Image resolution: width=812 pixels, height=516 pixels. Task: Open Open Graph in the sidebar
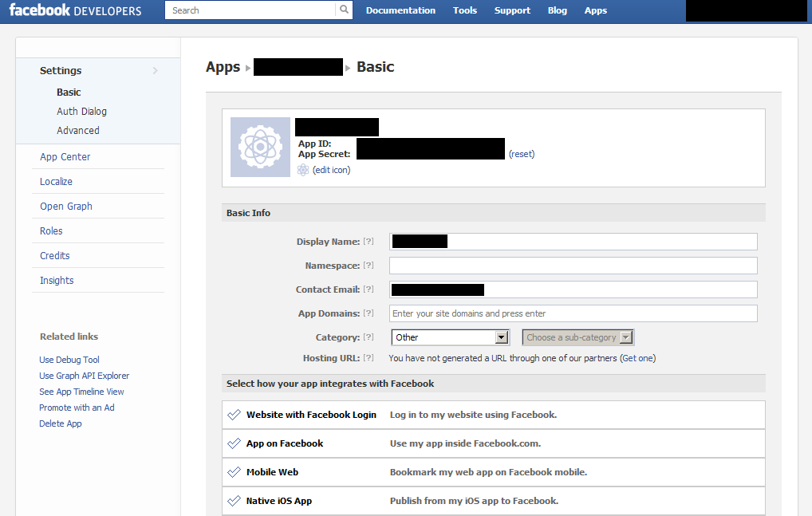[66, 206]
